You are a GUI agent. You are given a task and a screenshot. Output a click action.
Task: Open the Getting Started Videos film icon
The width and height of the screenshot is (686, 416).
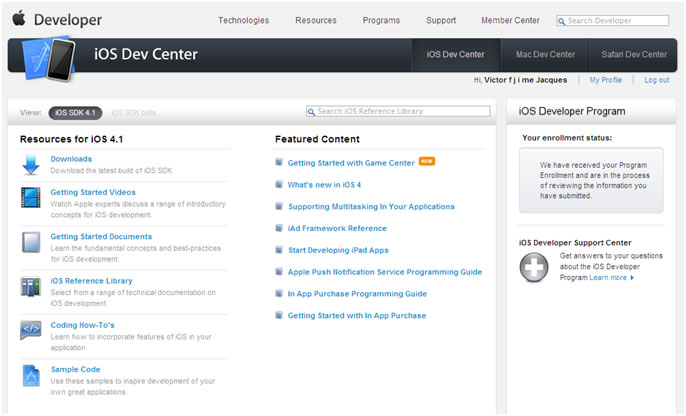coord(31,198)
